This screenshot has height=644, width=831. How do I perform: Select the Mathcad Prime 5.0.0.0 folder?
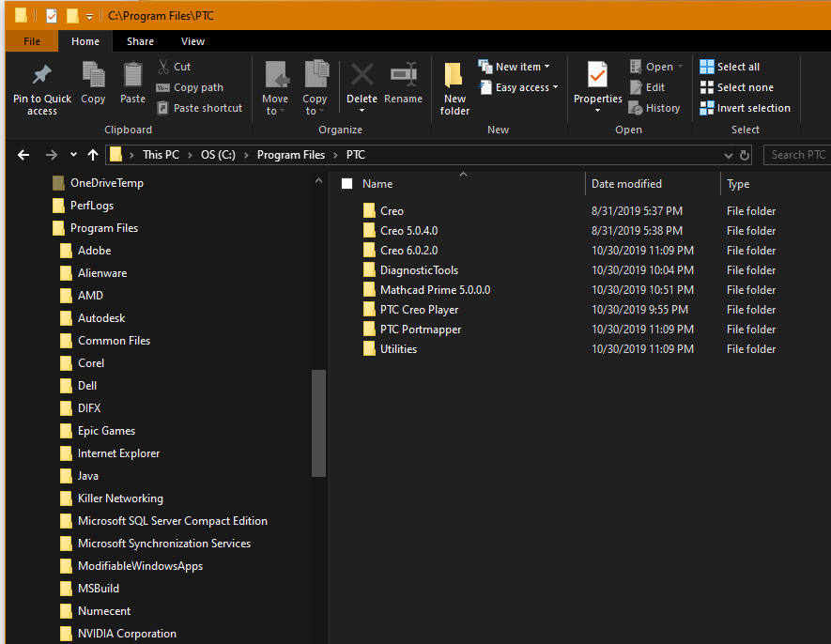434,290
